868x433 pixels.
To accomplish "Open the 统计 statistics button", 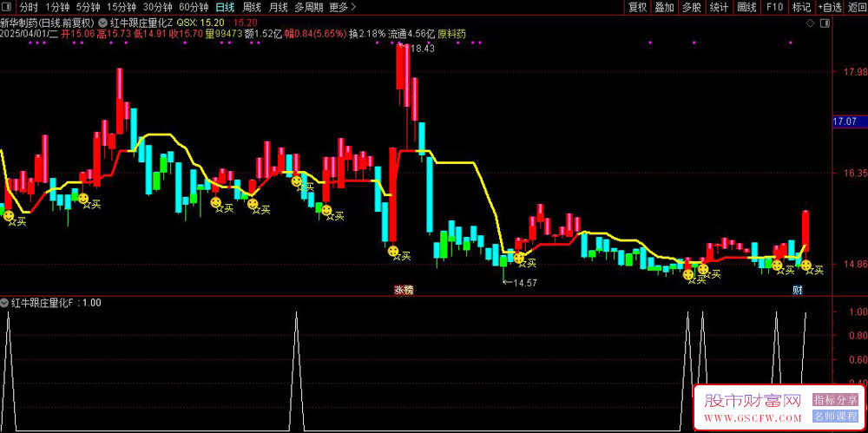I will 719,7.
